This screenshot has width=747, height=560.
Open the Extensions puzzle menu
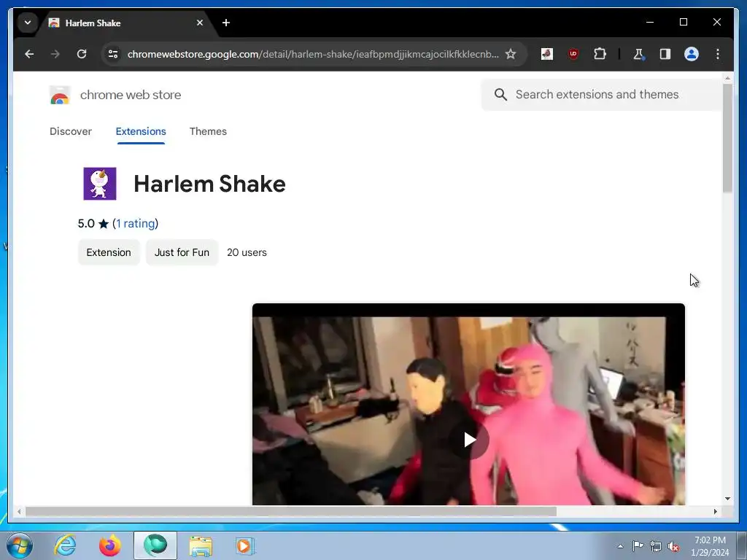(600, 54)
